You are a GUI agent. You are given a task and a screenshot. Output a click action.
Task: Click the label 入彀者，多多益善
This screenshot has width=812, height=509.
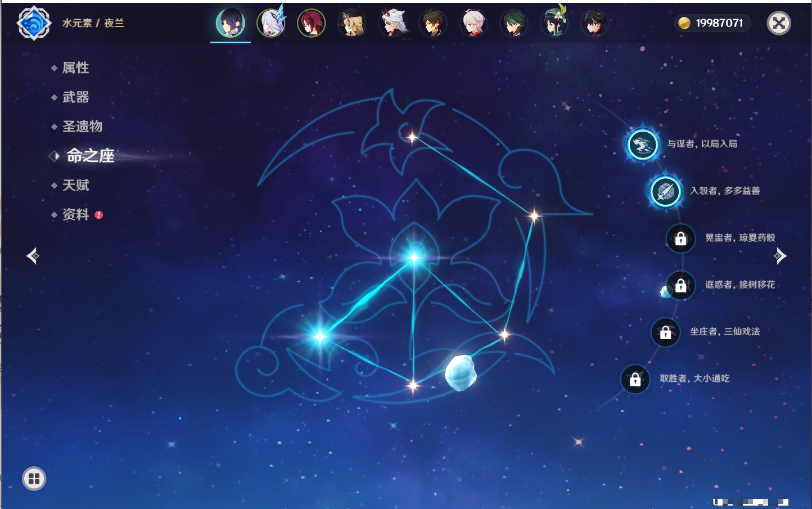(725, 191)
